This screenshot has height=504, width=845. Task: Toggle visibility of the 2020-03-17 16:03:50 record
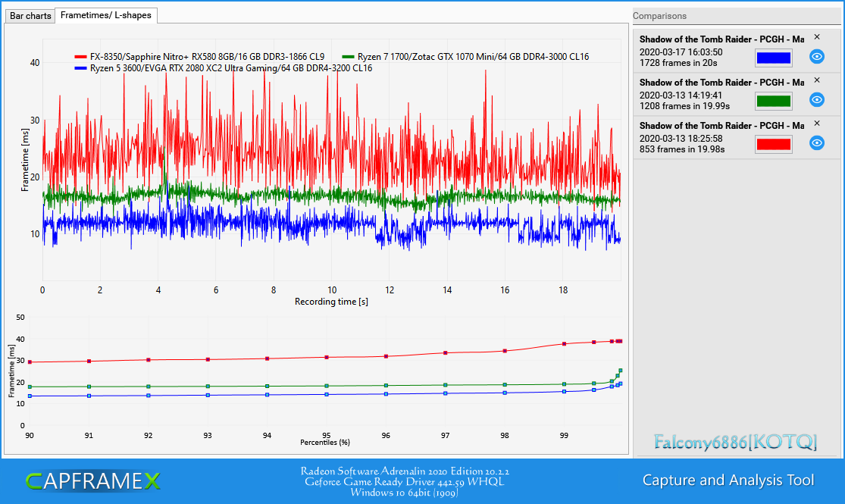(x=817, y=57)
